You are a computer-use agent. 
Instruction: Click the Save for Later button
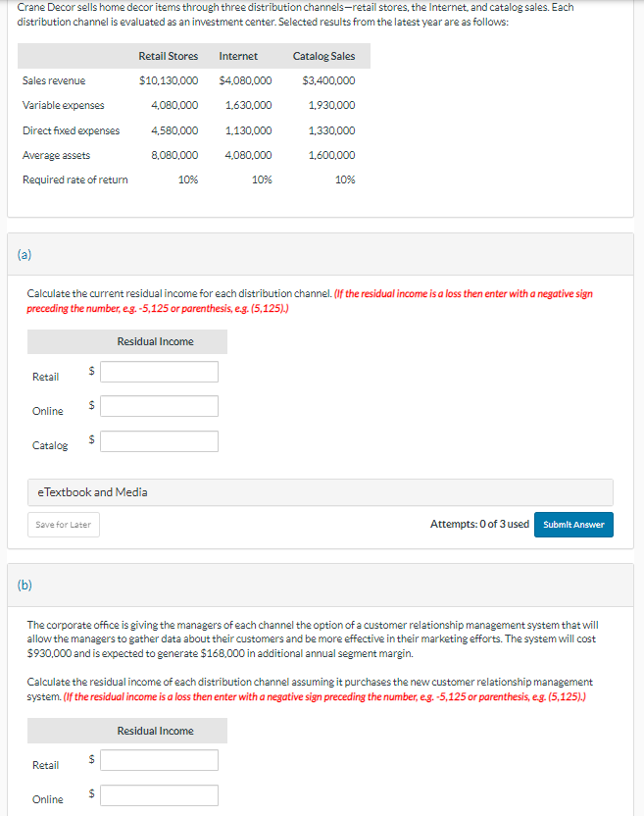click(x=64, y=525)
